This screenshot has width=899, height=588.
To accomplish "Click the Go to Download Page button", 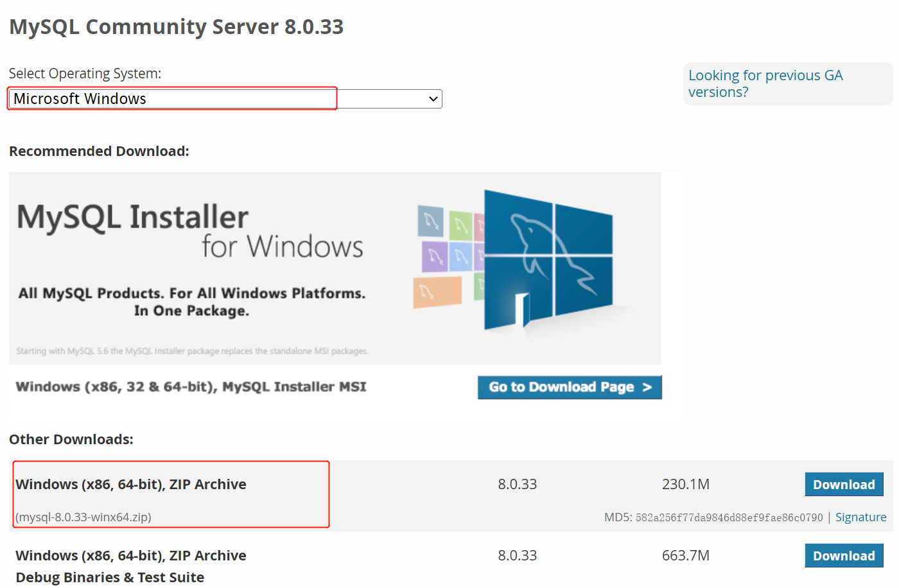I will pos(570,387).
